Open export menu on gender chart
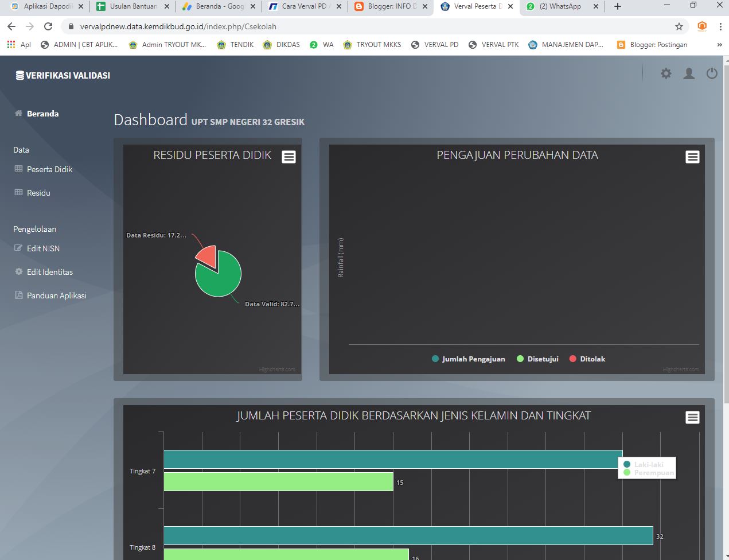Image resolution: width=729 pixels, height=560 pixels. [692, 418]
